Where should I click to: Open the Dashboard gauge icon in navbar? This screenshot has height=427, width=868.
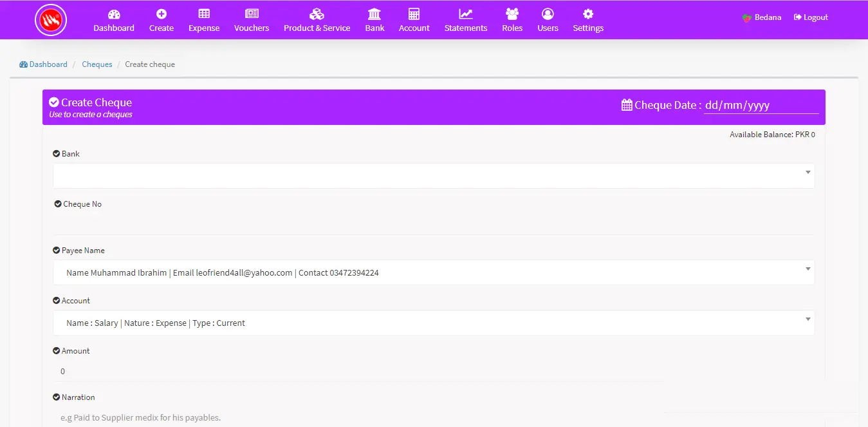[114, 14]
